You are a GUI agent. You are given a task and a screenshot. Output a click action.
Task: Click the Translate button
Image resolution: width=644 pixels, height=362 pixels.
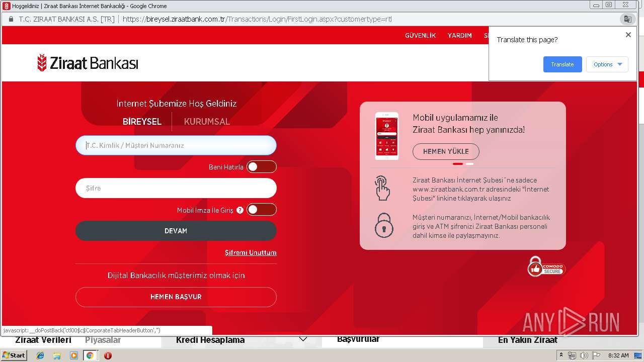point(562,64)
